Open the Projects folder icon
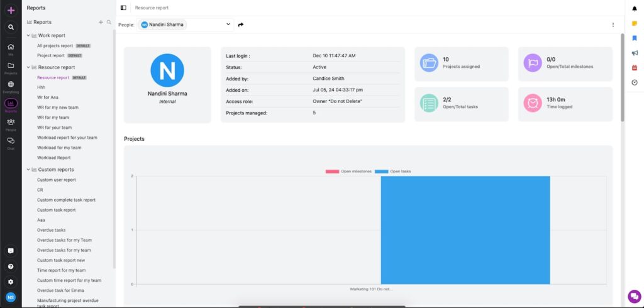This screenshot has width=644, height=308. (x=11, y=66)
